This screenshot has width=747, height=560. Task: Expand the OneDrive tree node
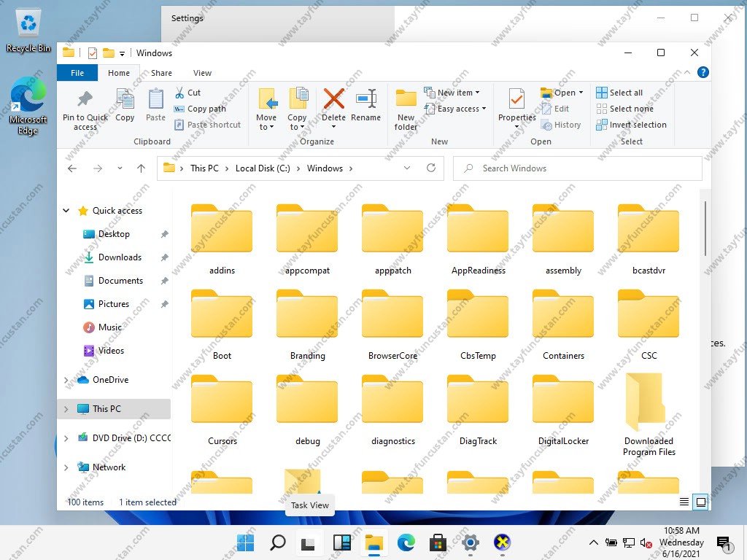click(x=66, y=380)
